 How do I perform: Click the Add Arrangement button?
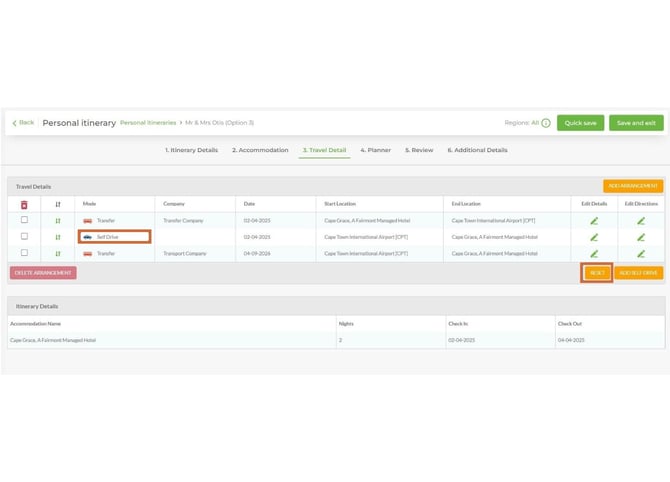(632, 186)
